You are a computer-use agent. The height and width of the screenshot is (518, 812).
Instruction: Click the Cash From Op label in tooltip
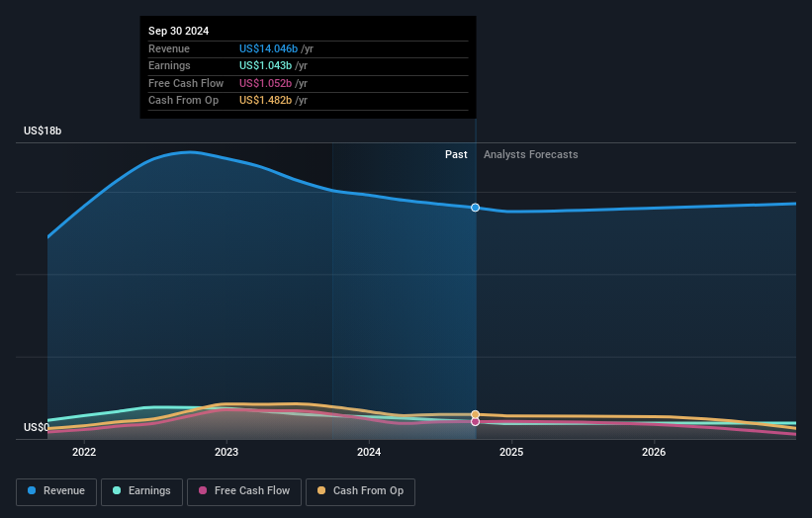pyautogui.click(x=183, y=101)
